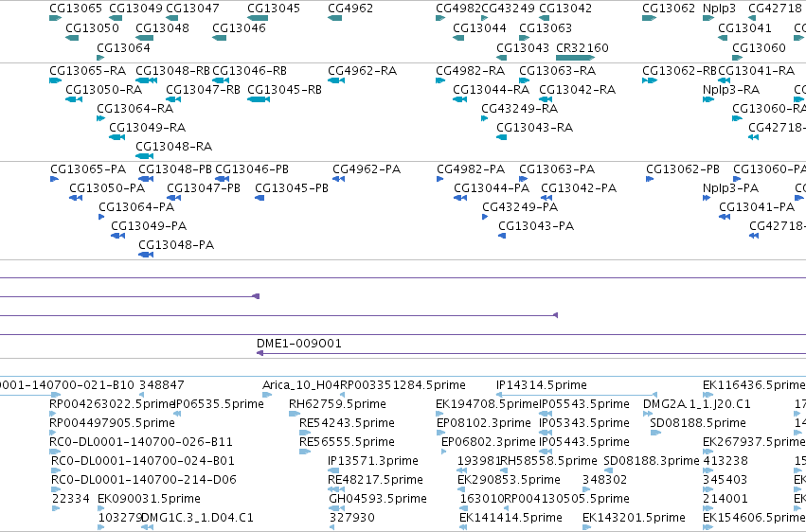The width and height of the screenshot is (806, 532).
Task: Click the Arica_10_H04 EST label
Action: tap(300, 385)
